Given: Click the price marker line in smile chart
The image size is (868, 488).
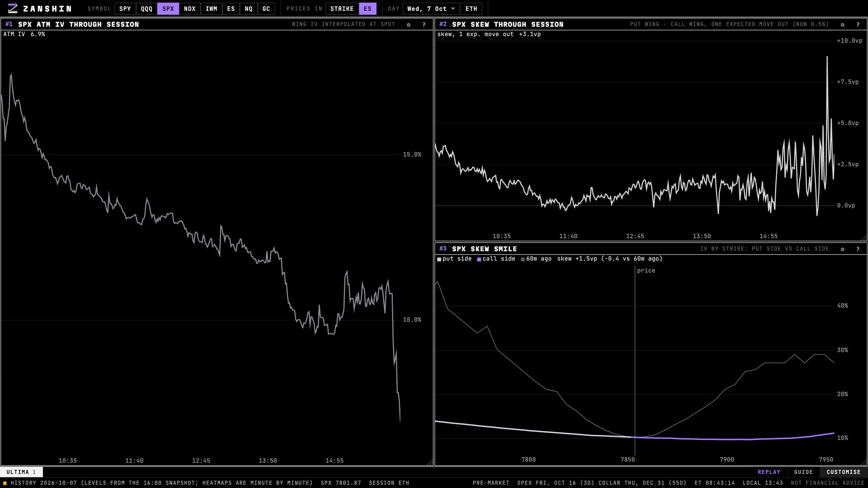Looking at the screenshot, I should coord(635,361).
